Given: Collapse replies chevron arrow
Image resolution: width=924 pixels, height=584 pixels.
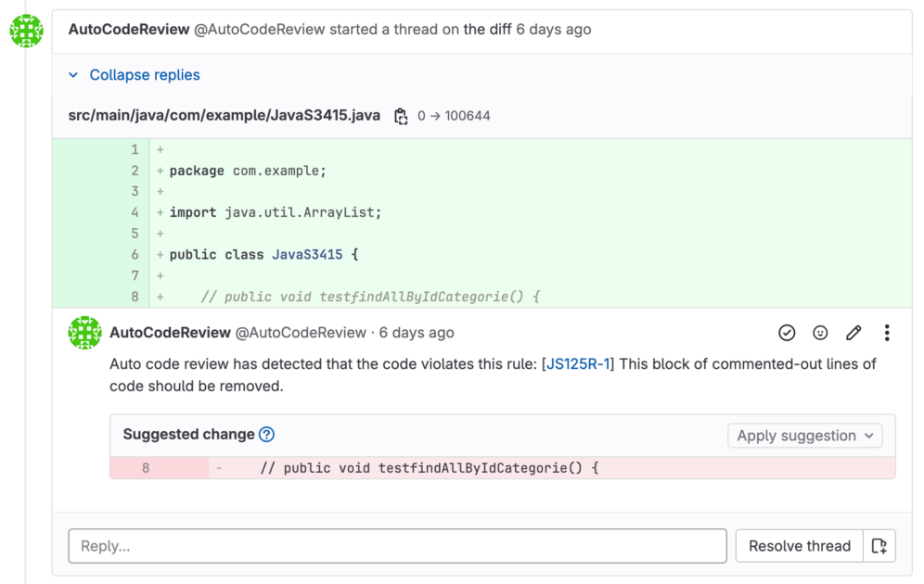Looking at the screenshot, I should [x=73, y=75].
